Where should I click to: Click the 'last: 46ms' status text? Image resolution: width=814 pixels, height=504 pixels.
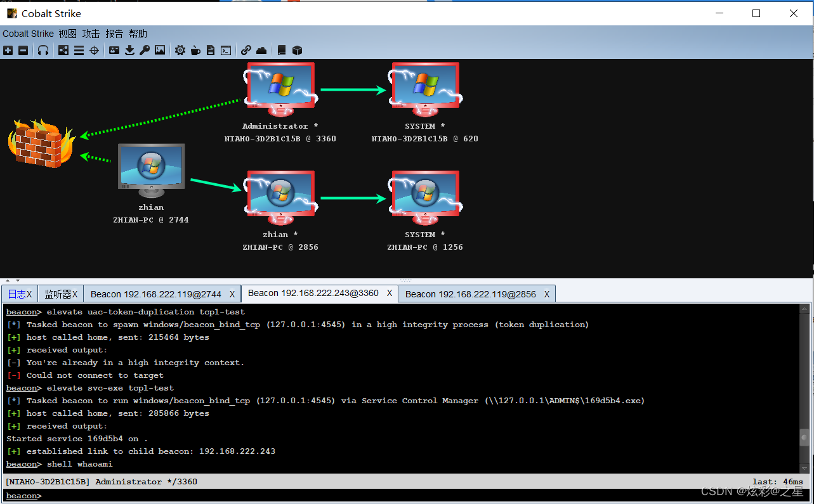(x=778, y=482)
